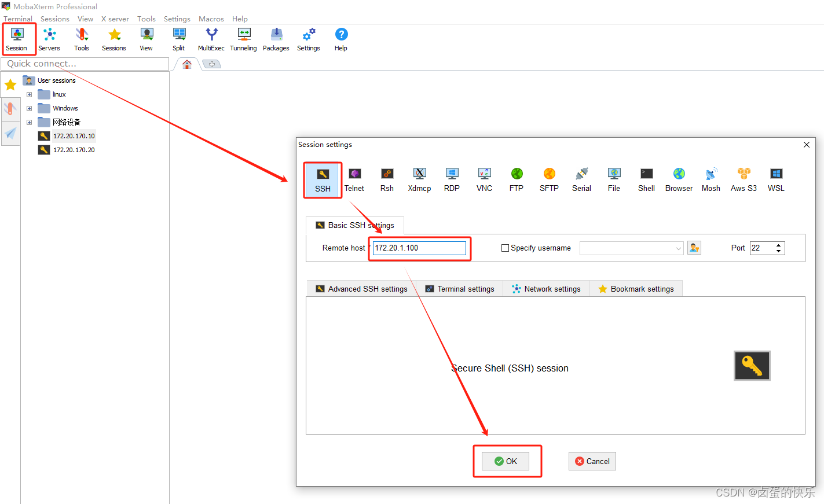This screenshot has height=504, width=824.
Task: Open the X server menu
Action: coord(115,19)
